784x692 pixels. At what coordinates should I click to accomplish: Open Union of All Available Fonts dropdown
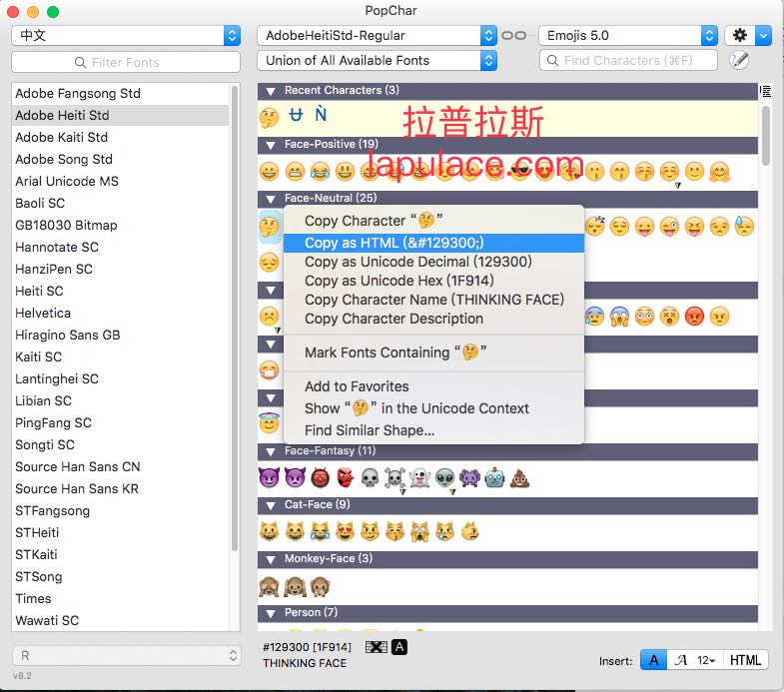pyautogui.click(x=377, y=61)
